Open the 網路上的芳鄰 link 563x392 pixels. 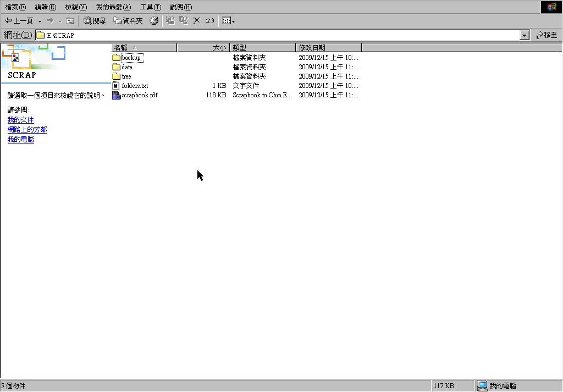pos(27,130)
